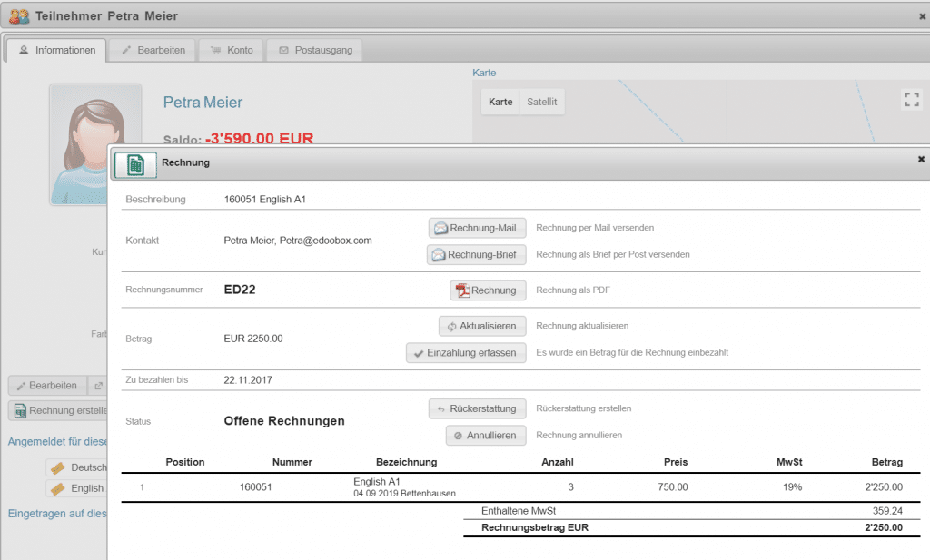Send invoice via Rechnung-Mail button
Image resolution: width=930 pixels, height=560 pixels.
pyautogui.click(x=478, y=228)
